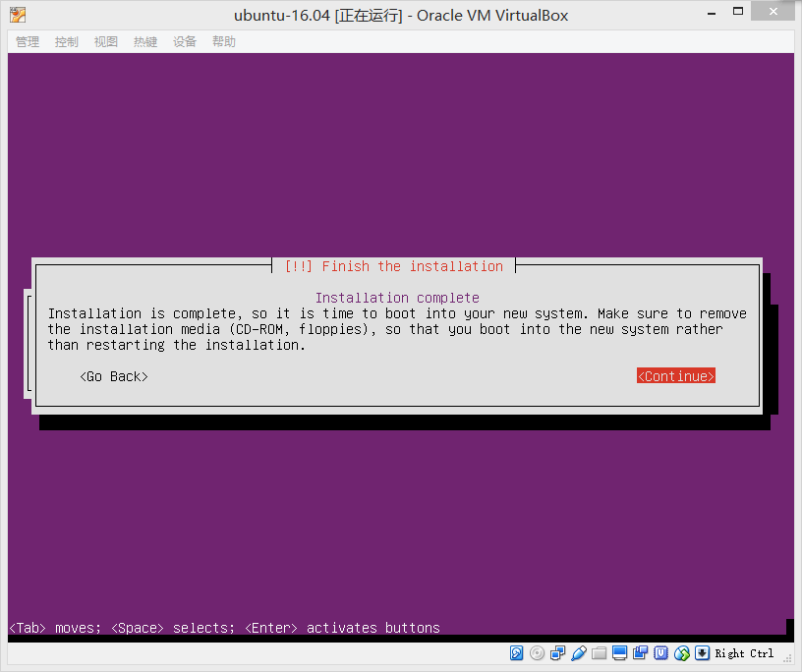Open the 热键 menu
The width and height of the screenshot is (802, 672).
coord(145,41)
